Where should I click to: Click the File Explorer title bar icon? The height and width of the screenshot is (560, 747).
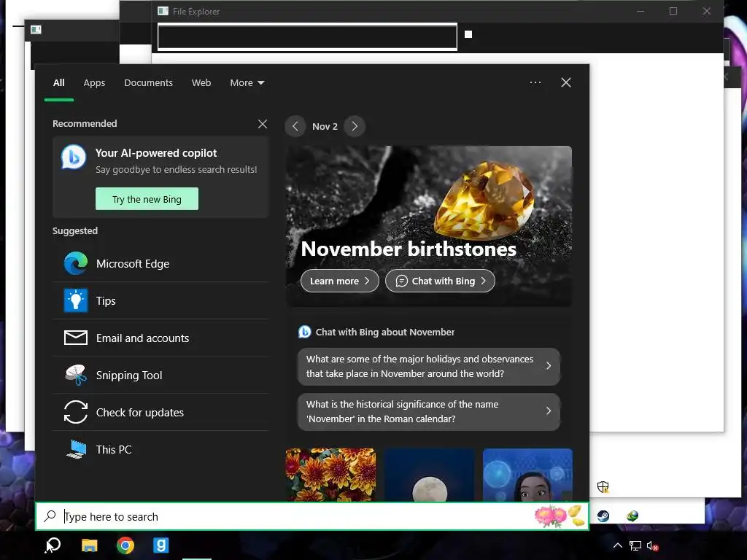(x=163, y=11)
